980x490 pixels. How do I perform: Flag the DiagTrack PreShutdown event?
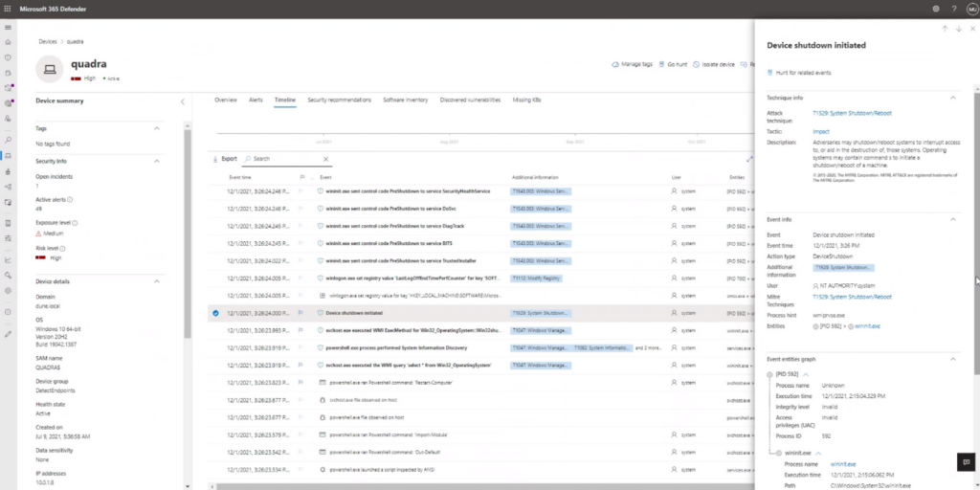(x=301, y=226)
